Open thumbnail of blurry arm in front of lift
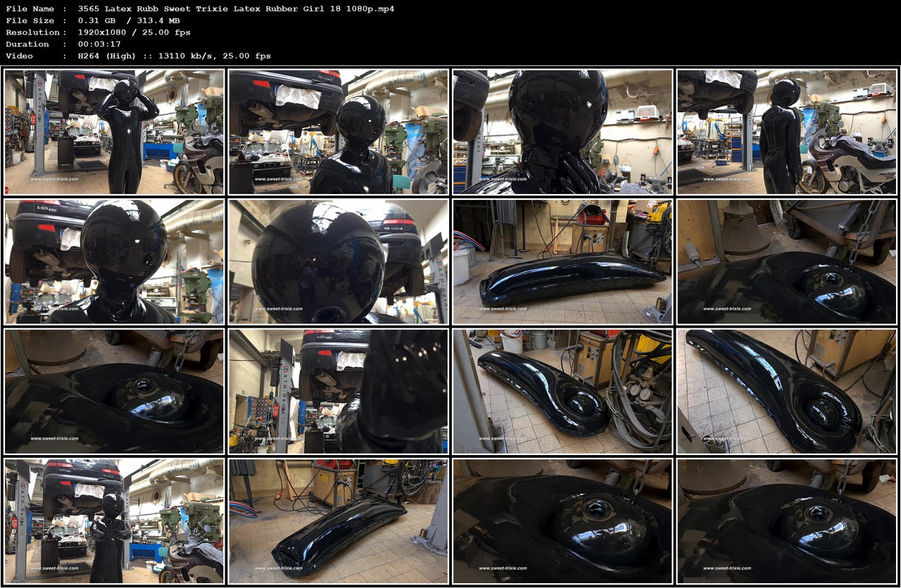This screenshot has width=901, height=588. click(x=338, y=391)
